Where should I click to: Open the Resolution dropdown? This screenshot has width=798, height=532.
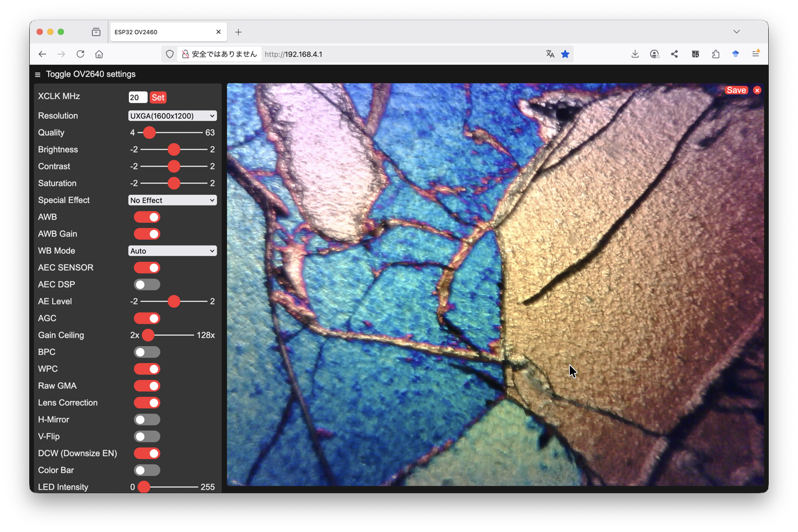pos(172,116)
